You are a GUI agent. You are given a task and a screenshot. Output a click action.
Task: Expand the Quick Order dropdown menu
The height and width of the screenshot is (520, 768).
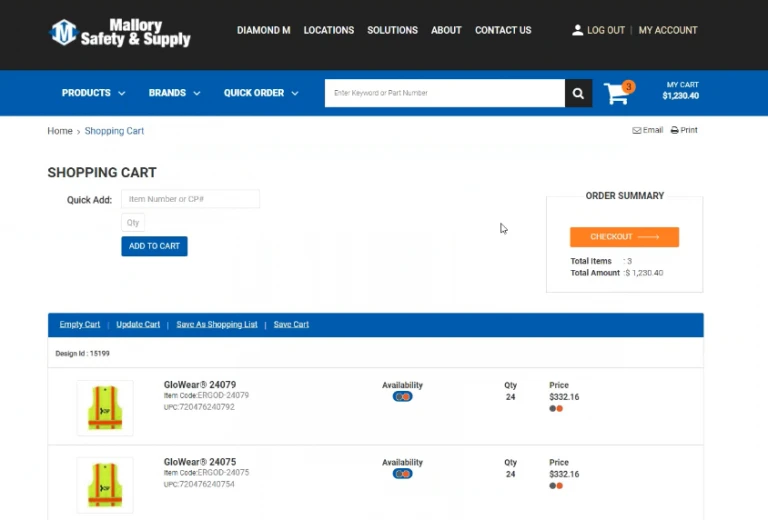click(x=261, y=93)
